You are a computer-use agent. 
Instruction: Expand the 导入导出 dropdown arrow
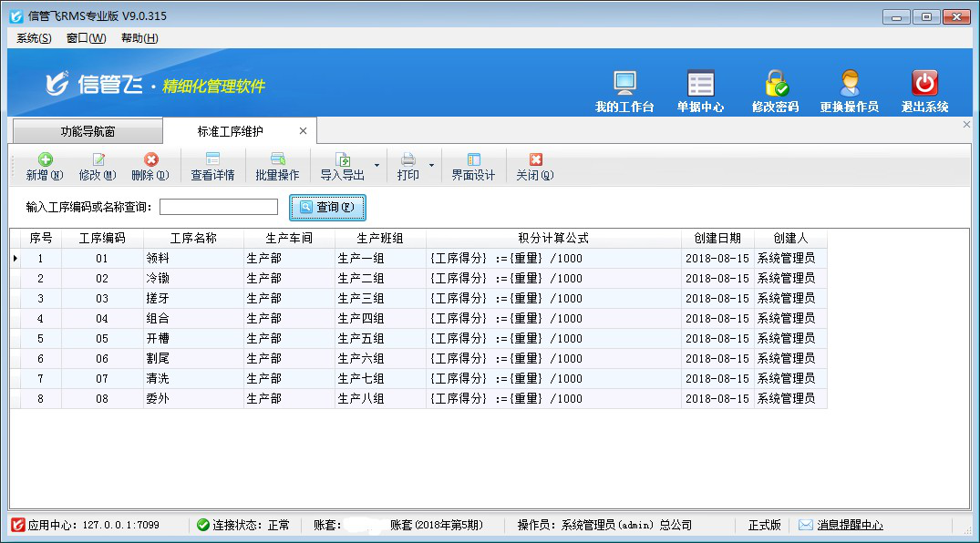(377, 167)
